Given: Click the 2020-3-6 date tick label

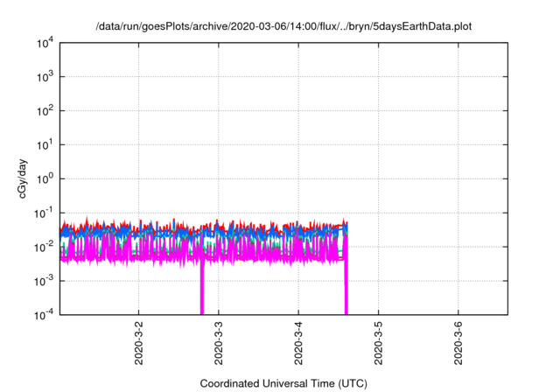Looking at the screenshot, I should (458, 343).
